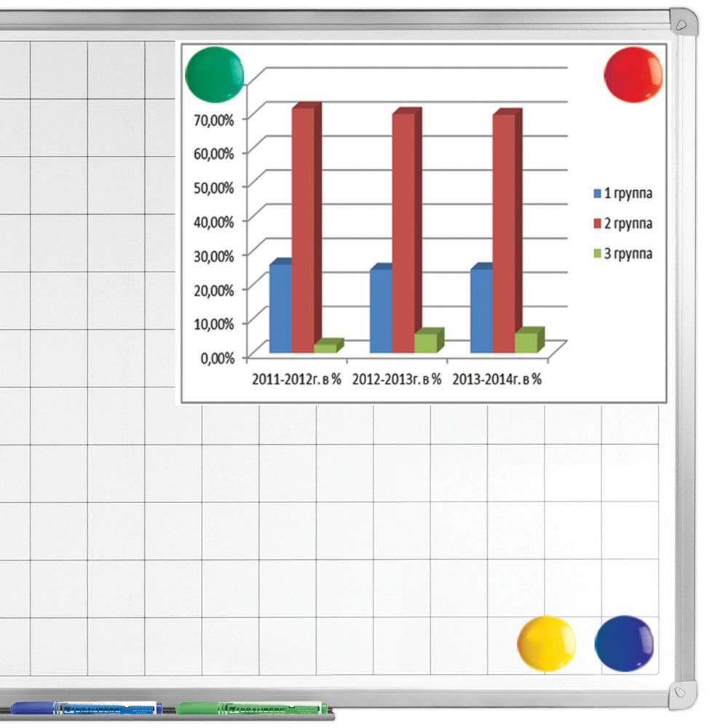728x728 pixels.
Task: Click the top-right plastic corner bracket
Action: click(x=684, y=22)
